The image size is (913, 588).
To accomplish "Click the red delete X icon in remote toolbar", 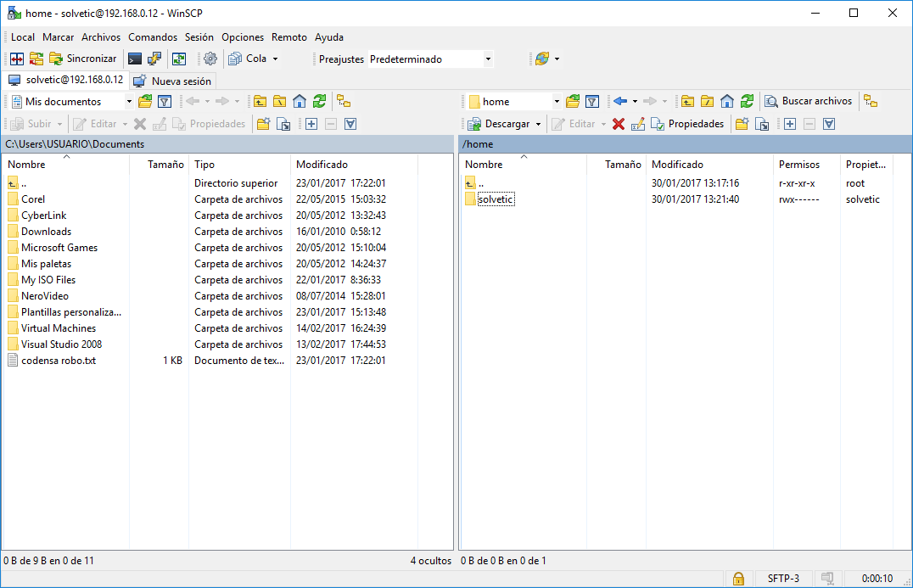I will tap(619, 123).
